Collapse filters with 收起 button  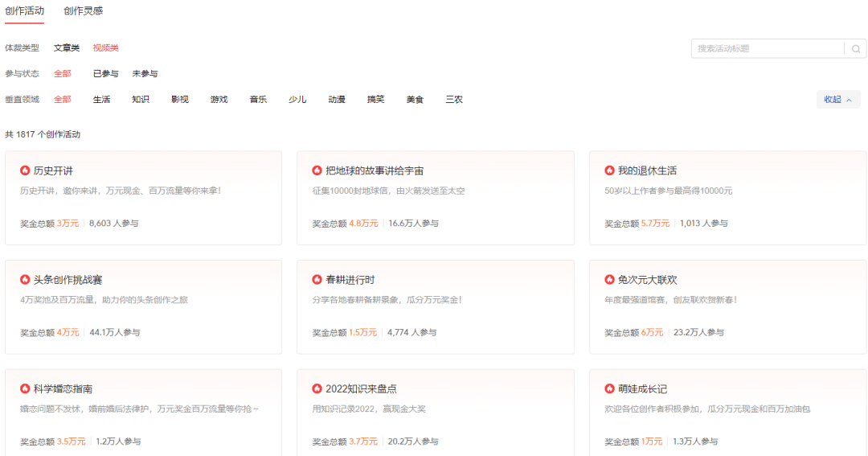(x=837, y=100)
